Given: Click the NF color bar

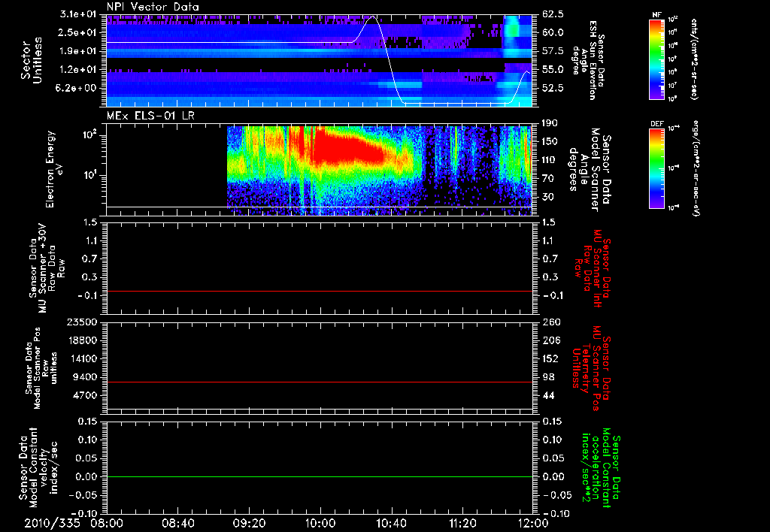Looking at the screenshot, I should pyautogui.click(x=657, y=59).
